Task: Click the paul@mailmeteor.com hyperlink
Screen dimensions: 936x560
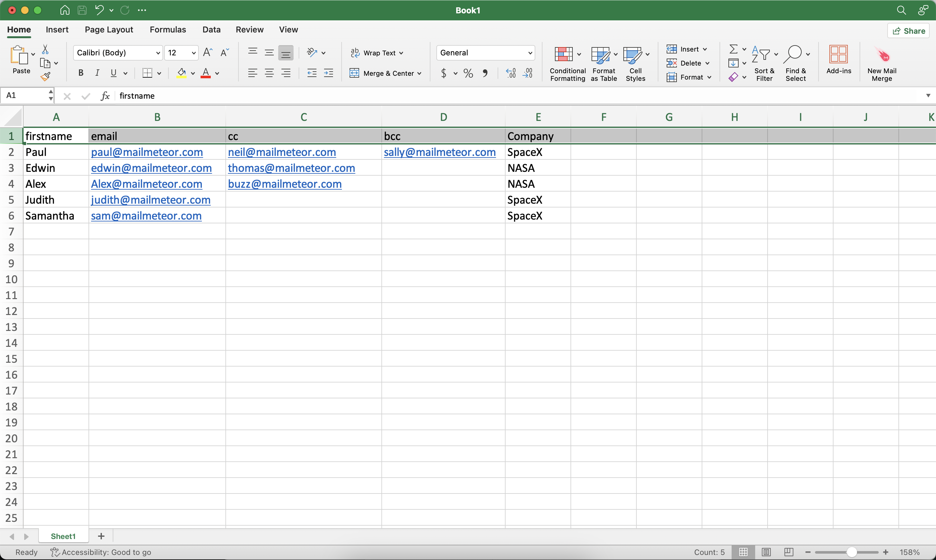Action: (147, 153)
